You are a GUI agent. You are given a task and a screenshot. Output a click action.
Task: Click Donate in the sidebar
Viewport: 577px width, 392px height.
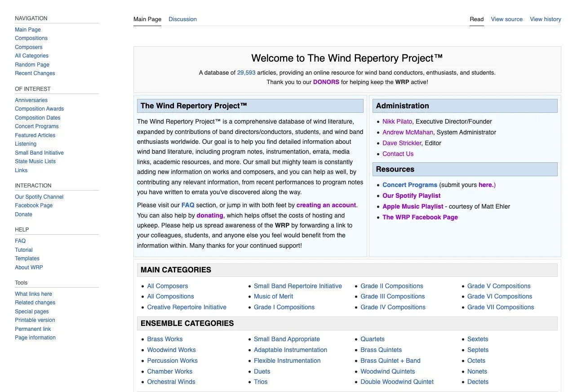[x=24, y=214]
